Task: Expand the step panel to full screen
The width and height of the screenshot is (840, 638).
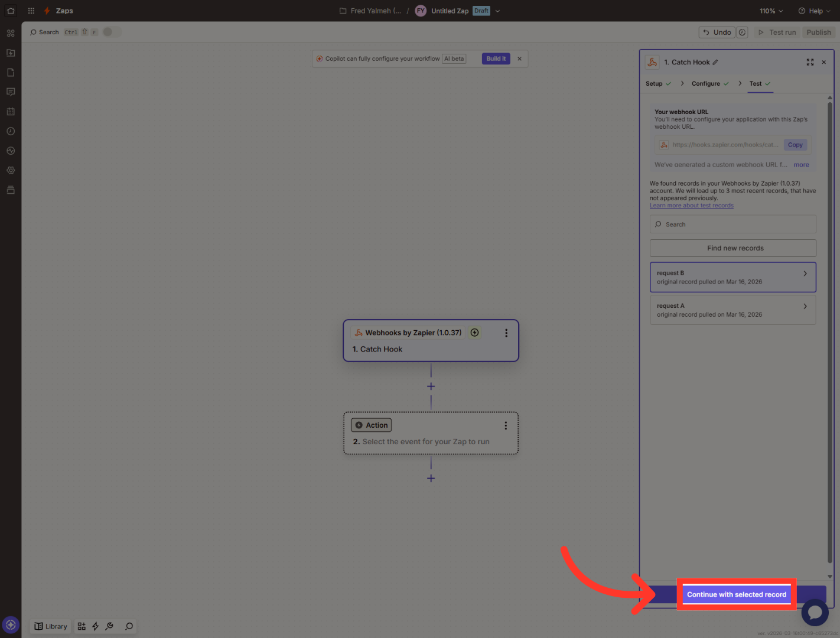Action: click(810, 62)
